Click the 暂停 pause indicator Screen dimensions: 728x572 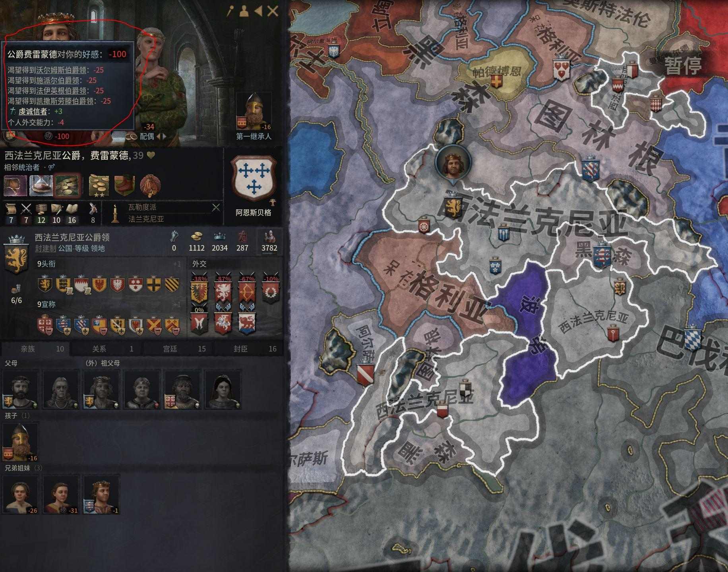[683, 66]
